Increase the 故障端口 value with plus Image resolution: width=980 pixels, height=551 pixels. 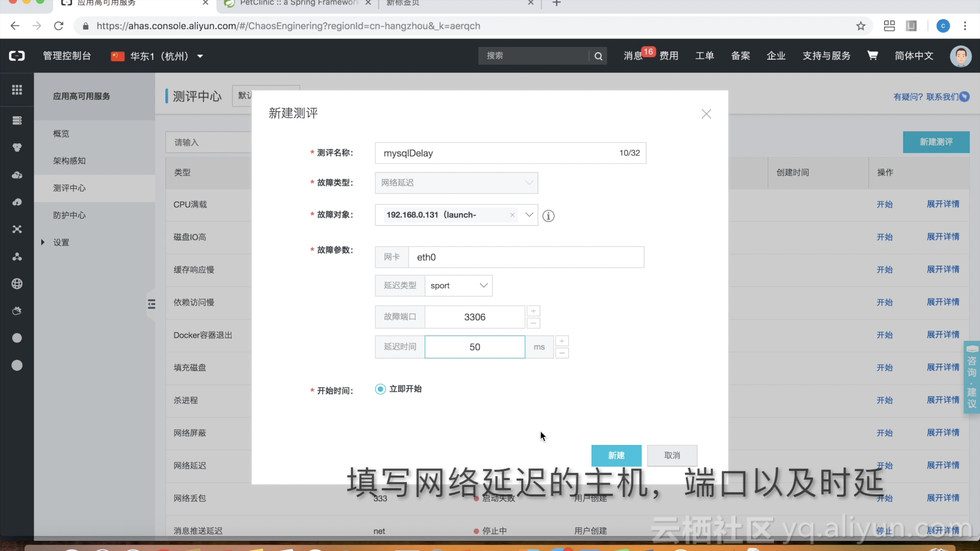point(533,311)
